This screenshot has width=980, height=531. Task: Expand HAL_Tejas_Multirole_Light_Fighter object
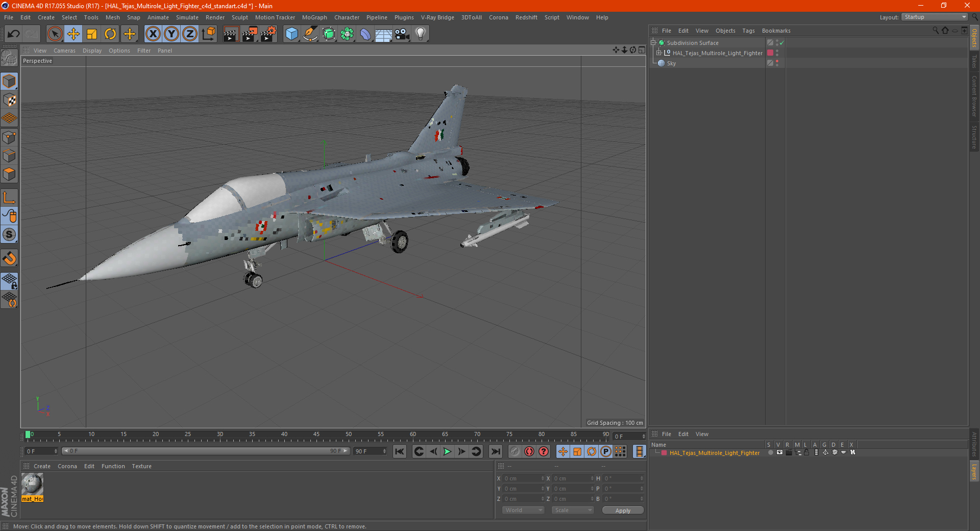point(659,53)
